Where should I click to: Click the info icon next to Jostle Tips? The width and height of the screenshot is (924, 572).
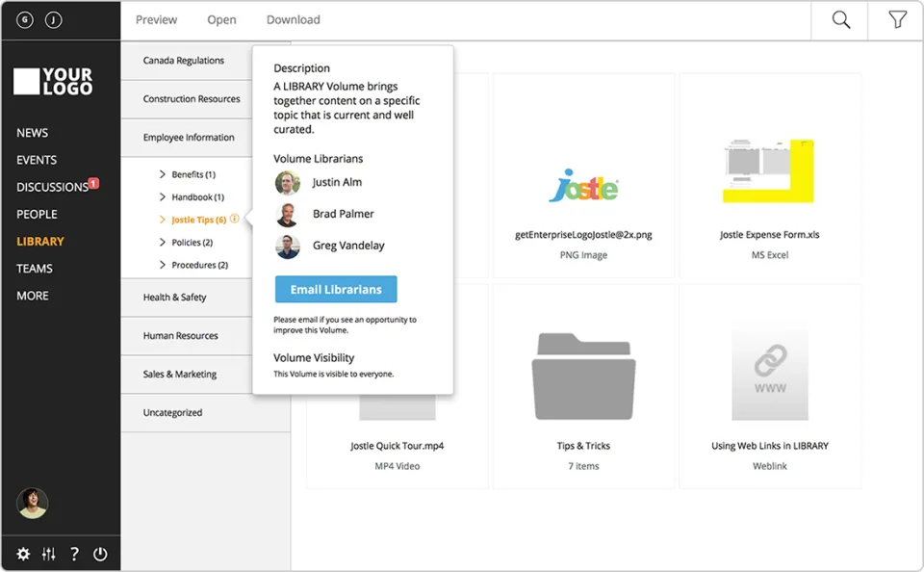[235, 219]
